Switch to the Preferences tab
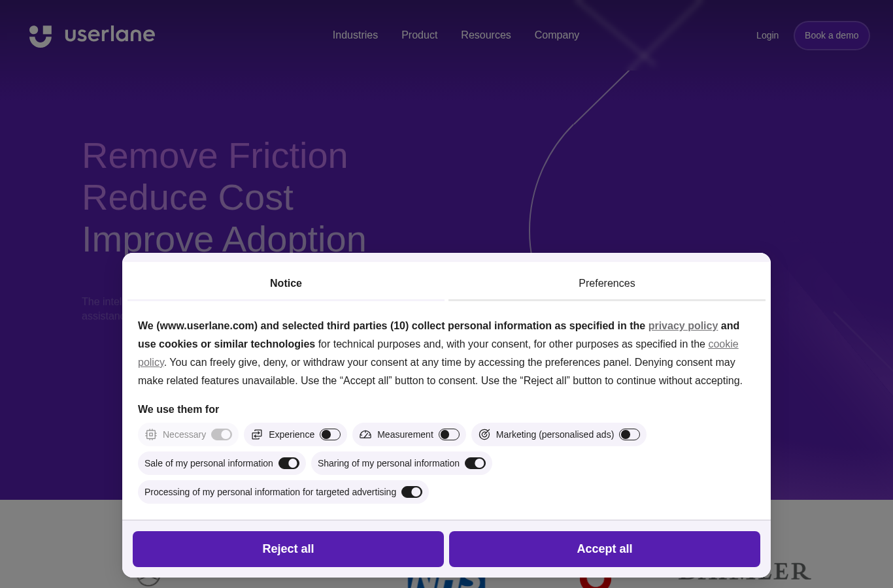Screen dimensions: 893x588 click(607, 284)
